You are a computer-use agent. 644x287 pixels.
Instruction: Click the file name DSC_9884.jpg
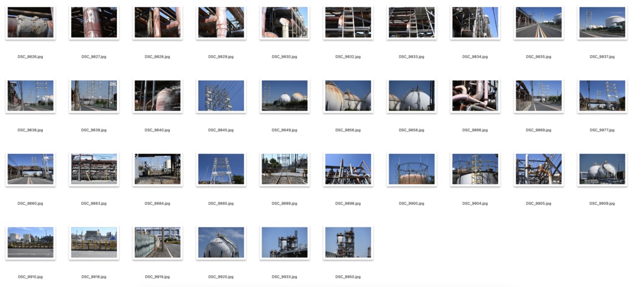pyautogui.click(x=158, y=203)
